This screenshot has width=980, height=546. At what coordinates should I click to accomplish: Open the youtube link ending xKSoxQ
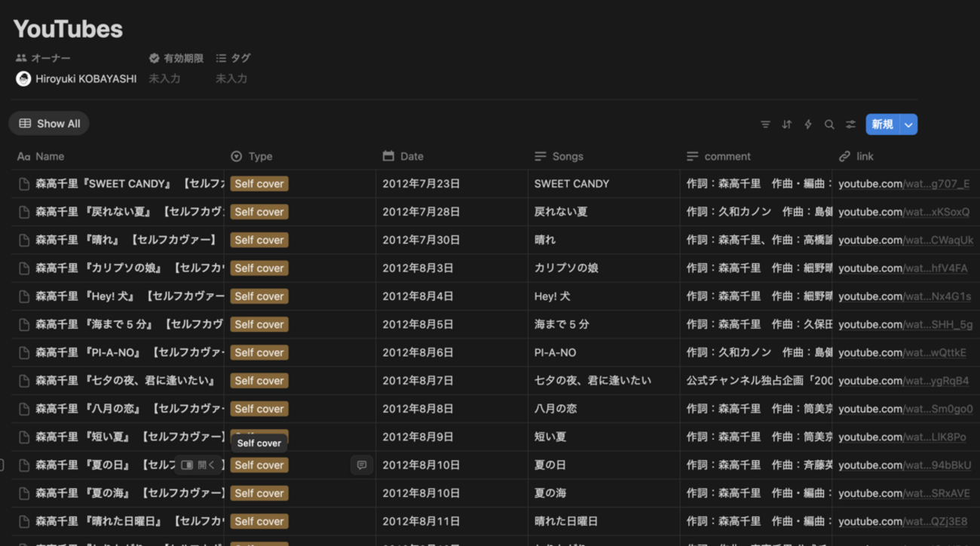[904, 212]
